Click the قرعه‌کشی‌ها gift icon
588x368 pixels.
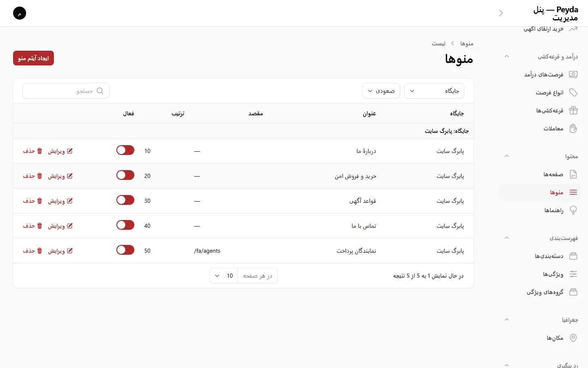573,110
